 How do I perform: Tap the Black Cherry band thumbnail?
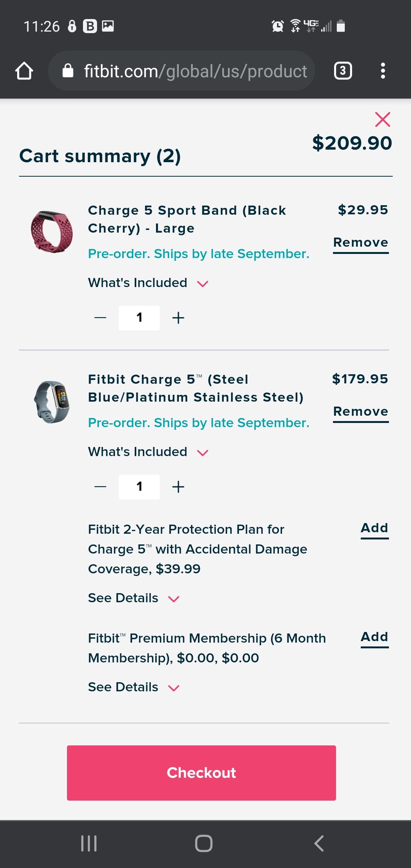coord(52,232)
